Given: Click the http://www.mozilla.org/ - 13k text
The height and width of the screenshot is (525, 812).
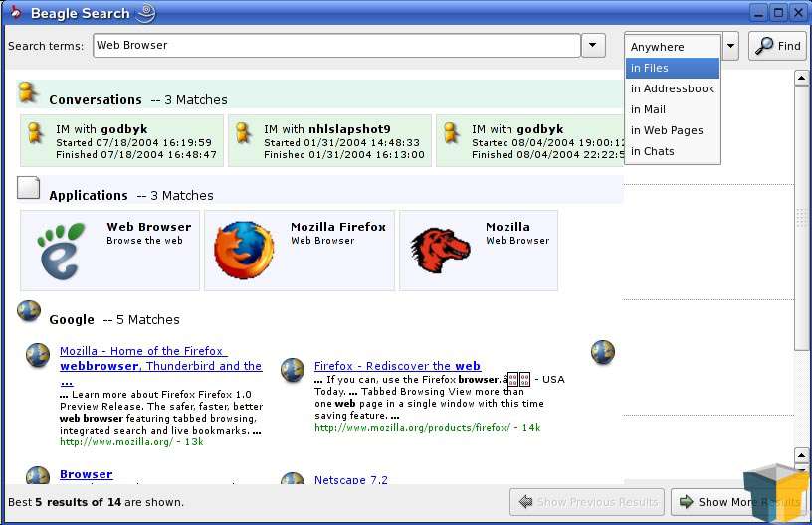Looking at the screenshot, I should [131, 442].
